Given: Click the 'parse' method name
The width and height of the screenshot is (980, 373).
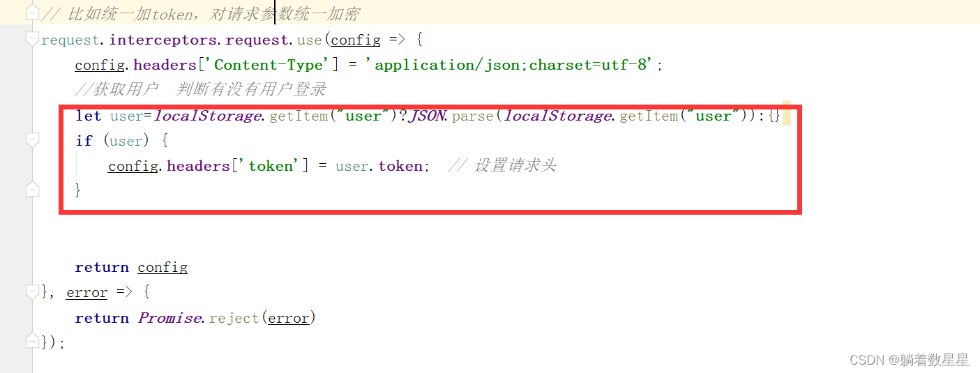Looking at the screenshot, I should pos(473,116).
